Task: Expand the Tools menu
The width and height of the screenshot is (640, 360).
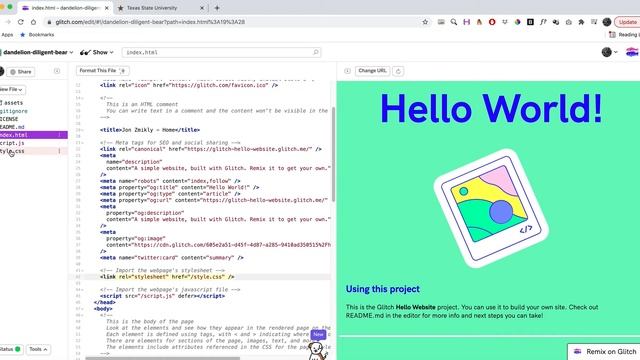Action: [x=38, y=349]
